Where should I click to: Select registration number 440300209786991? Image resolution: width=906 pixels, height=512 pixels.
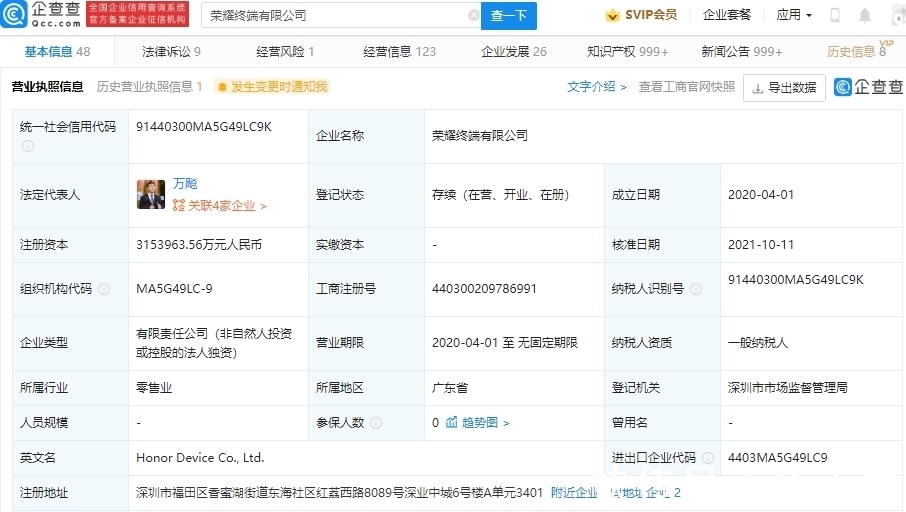pos(484,288)
